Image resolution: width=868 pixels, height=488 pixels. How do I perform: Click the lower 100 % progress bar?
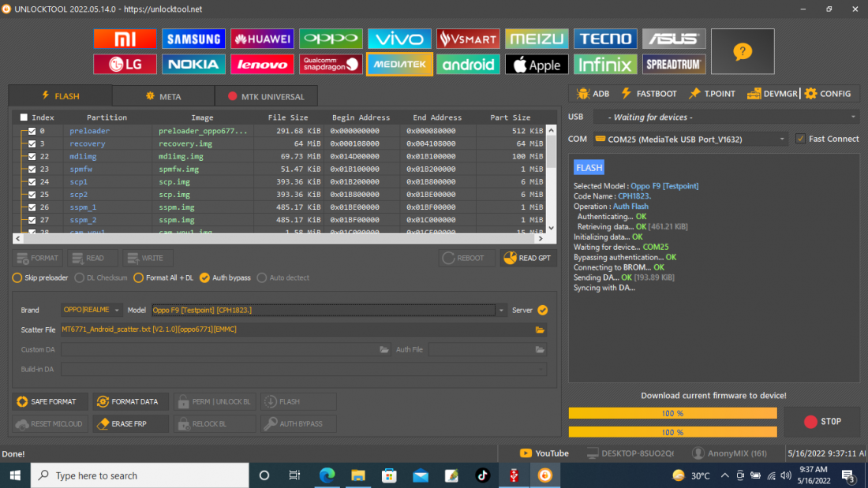point(672,432)
